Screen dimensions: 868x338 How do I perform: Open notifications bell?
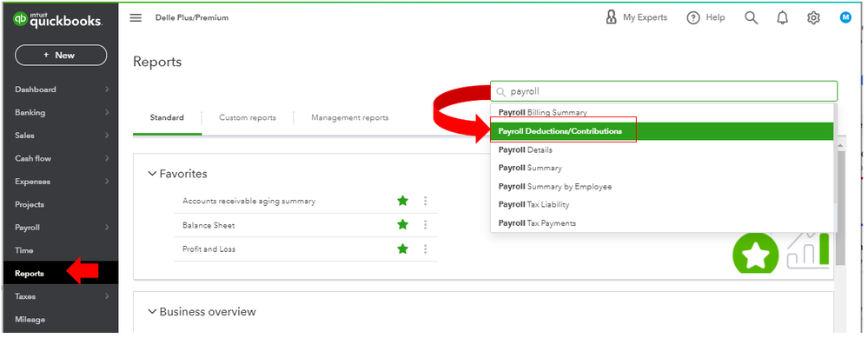[782, 17]
